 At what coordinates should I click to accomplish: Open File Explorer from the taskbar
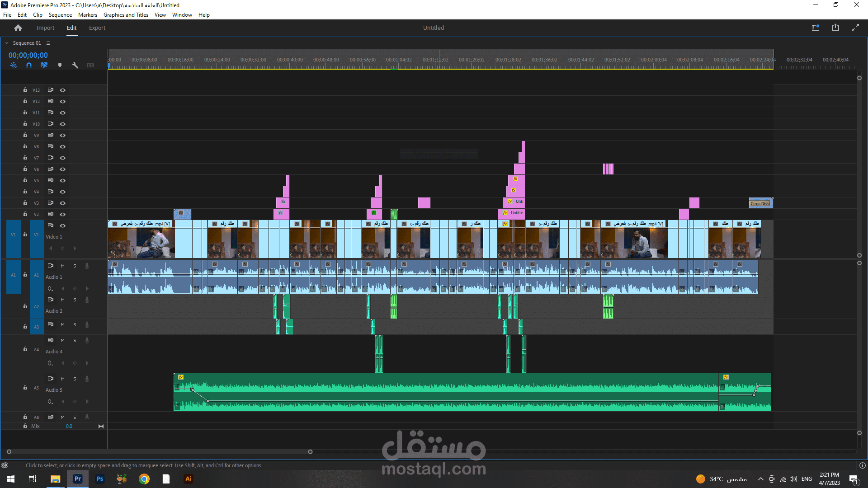coord(56,479)
